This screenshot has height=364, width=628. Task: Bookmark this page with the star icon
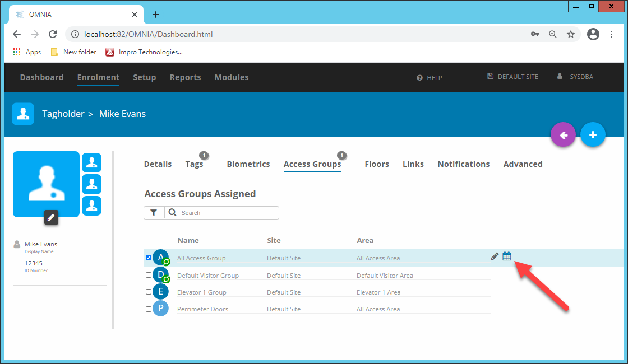click(571, 34)
